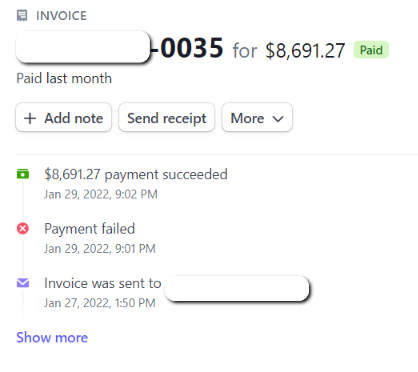The image size is (418, 372).
Task: Click the Add note button
Action: [x=63, y=117]
